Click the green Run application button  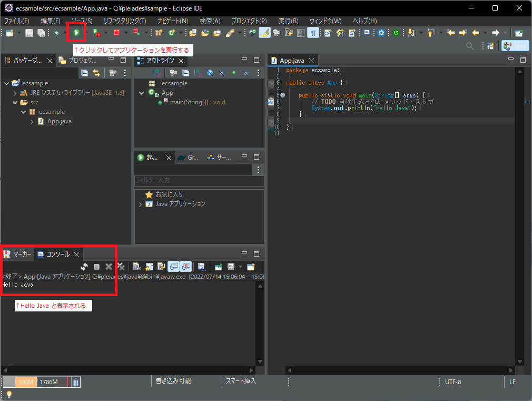pos(76,33)
